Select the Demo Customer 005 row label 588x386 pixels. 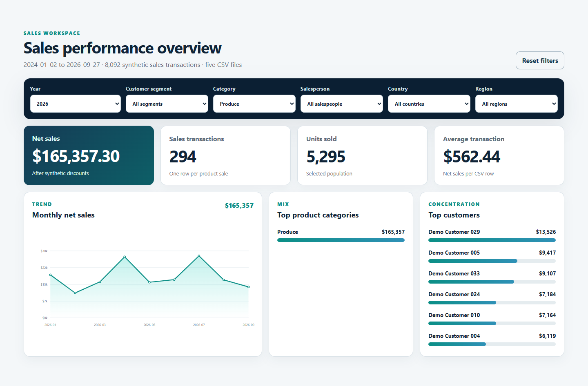coord(454,253)
